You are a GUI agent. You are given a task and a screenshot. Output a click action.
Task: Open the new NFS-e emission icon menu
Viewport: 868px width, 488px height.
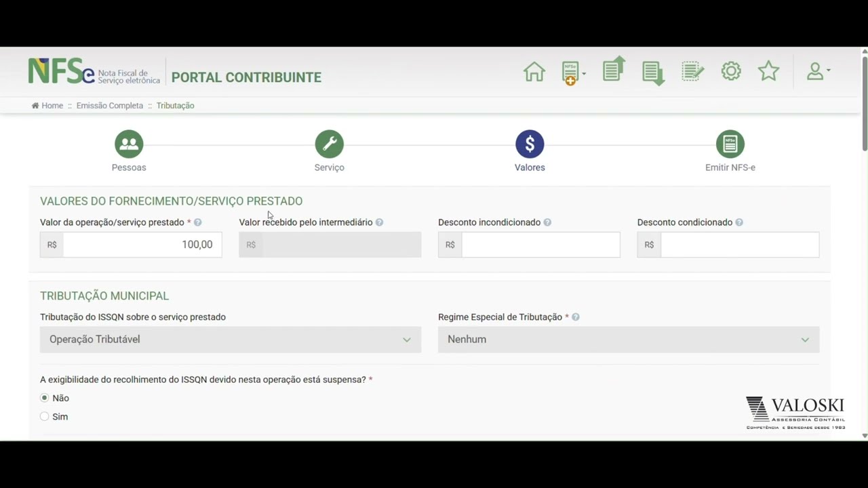point(573,73)
